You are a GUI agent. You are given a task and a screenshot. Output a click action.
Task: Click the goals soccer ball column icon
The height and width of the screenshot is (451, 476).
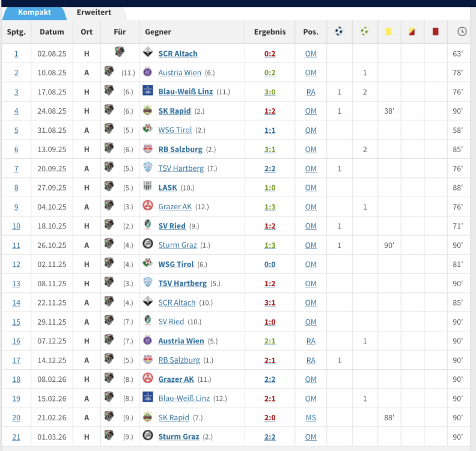pyautogui.click(x=340, y=32)
